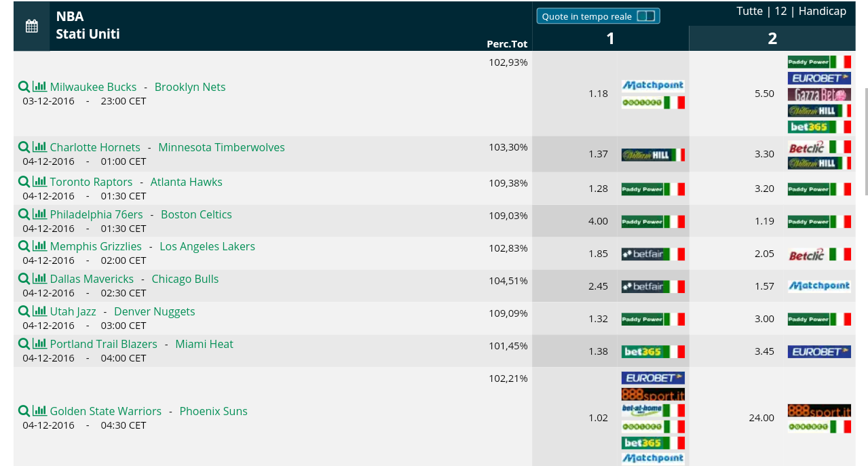Click the 24.00 odds for Phoenix Suns
The height and width of the screenshot is (466, 868).
pos(761,418)
